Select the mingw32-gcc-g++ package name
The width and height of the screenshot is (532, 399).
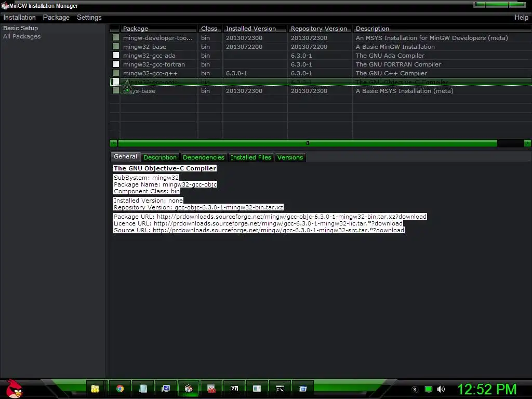(150, 73)
